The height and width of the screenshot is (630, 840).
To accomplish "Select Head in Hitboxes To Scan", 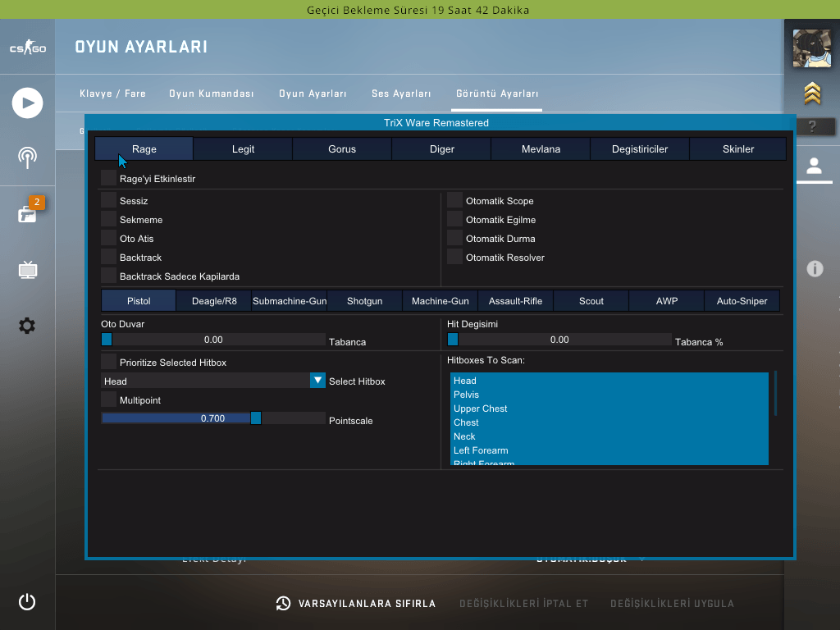I will (609, 381).
